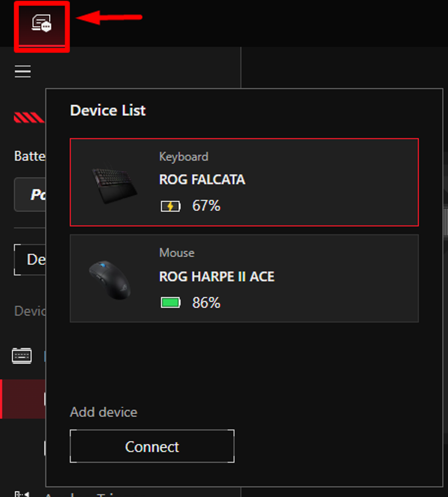Click the charging battery icon for ROG FALCATA
This screenshot has width=448, height=497.
pyautogui.click(x=170, y=206)
